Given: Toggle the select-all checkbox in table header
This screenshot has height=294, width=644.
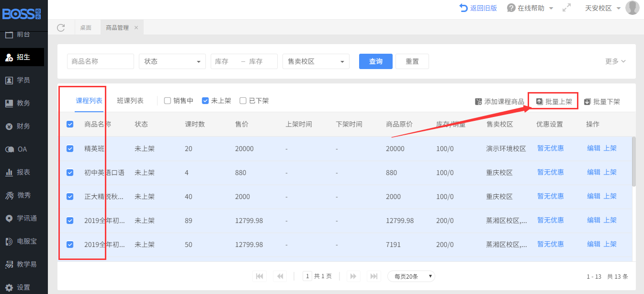Looking at the screenshot, I should [x=70, y=124].
